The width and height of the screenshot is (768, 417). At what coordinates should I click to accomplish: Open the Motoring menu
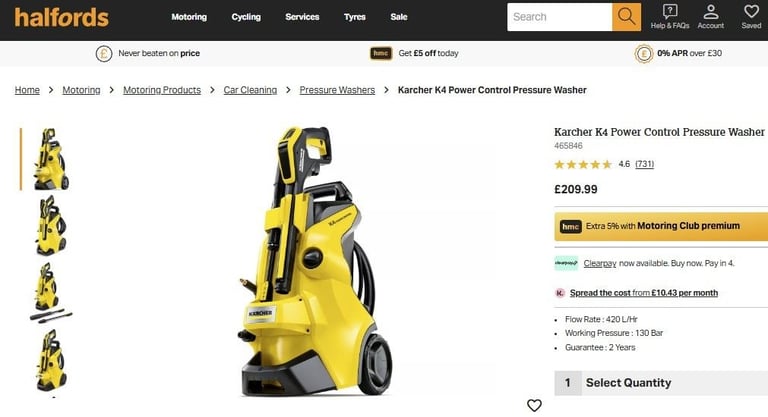click(189, 17)
